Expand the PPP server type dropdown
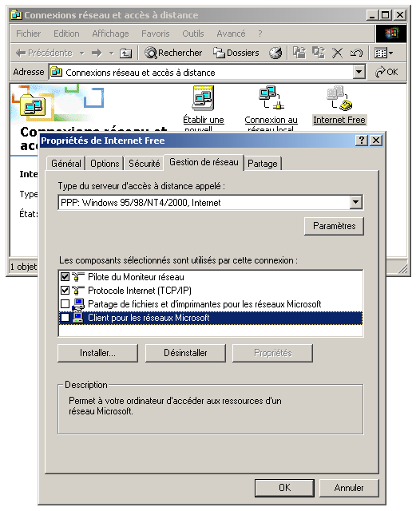Screen dimensions: 420x511 356,202
